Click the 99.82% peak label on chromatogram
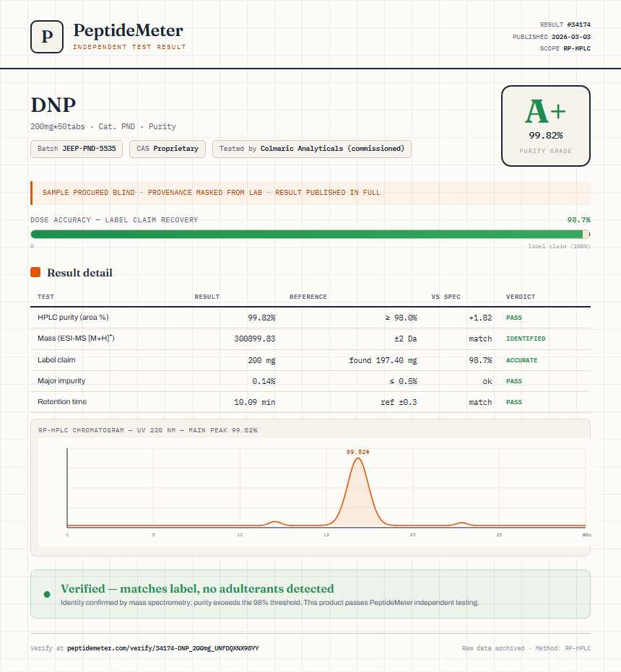The width and height of the screenshot is (621, 672). tap(357, 452)
